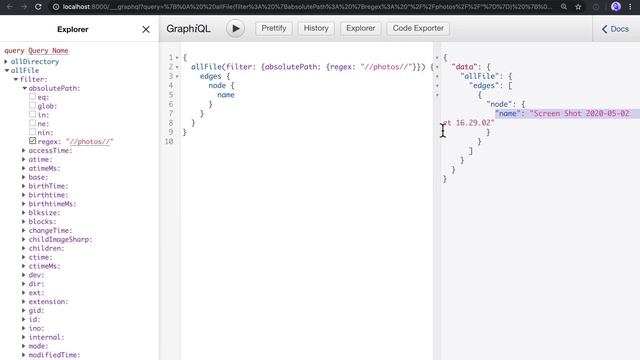640x360 pixels.
Task: Expand the blksize: field
Action: (x=24, y=213)
